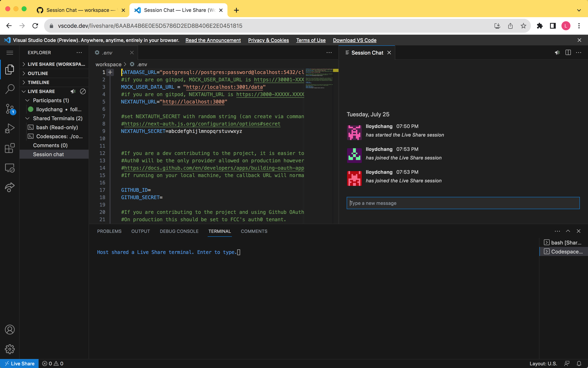Open the Download VS Code link

point(354,40)
